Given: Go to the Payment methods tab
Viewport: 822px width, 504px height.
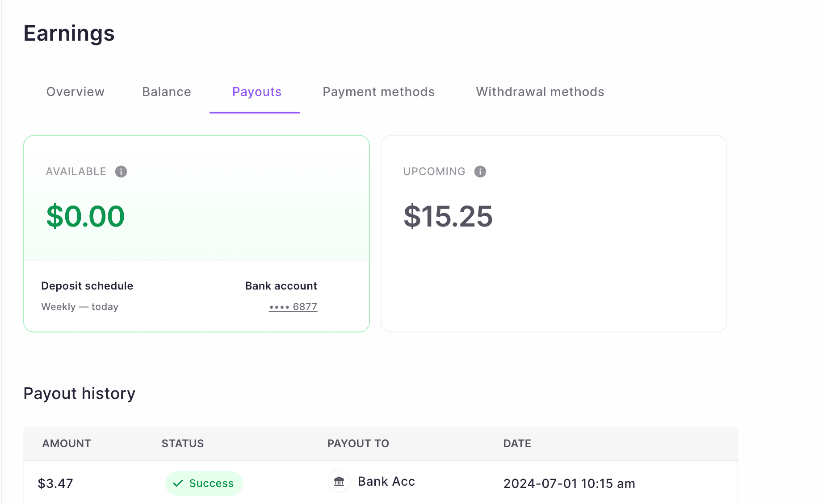Looking at the screenshot, I should point(379,92).
